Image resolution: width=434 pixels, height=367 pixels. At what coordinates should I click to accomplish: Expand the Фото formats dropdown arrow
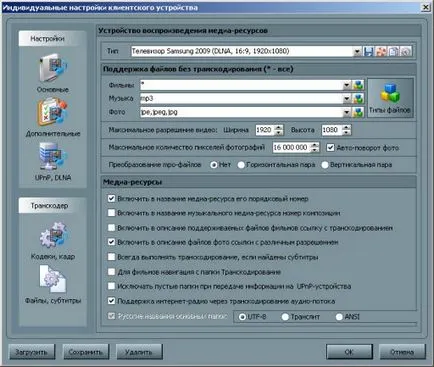347,112
